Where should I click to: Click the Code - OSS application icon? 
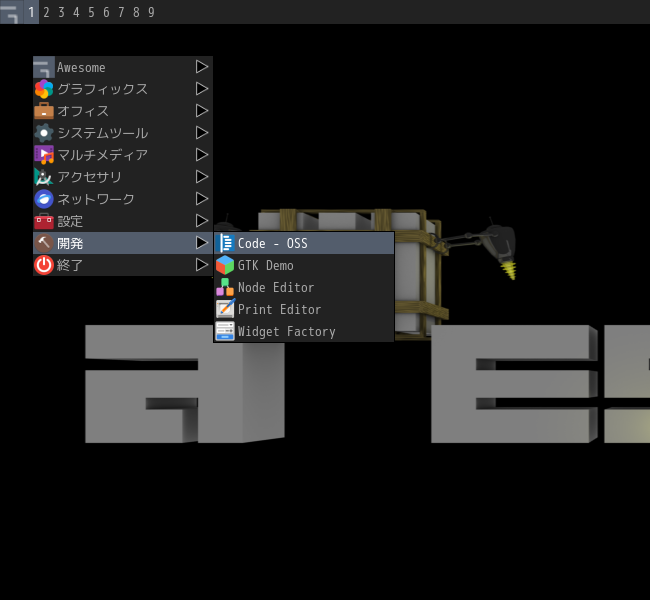[x=225, y=243]
